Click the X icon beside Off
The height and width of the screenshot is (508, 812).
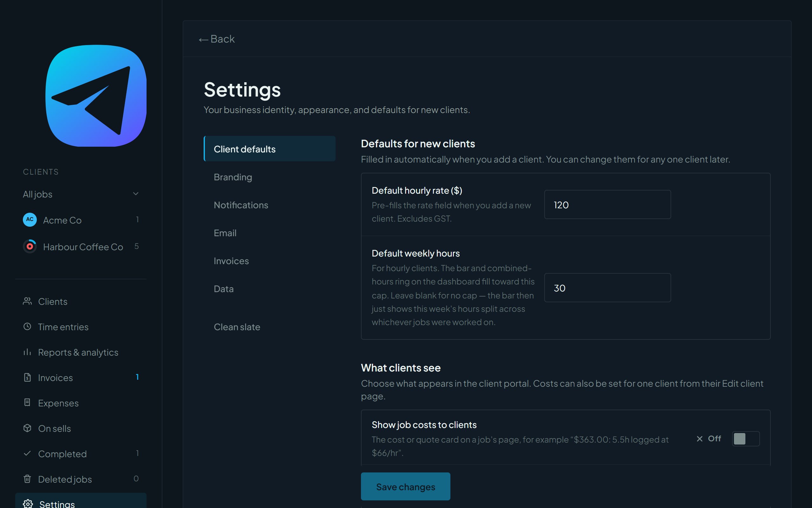(x=700, y=439)
